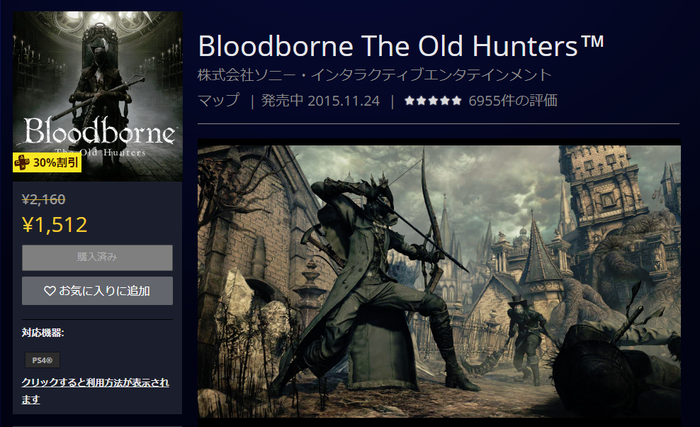Click the 発売中 2015.11.24 release date
Screen dimensions: 700x427
click(x=320, y=100)
